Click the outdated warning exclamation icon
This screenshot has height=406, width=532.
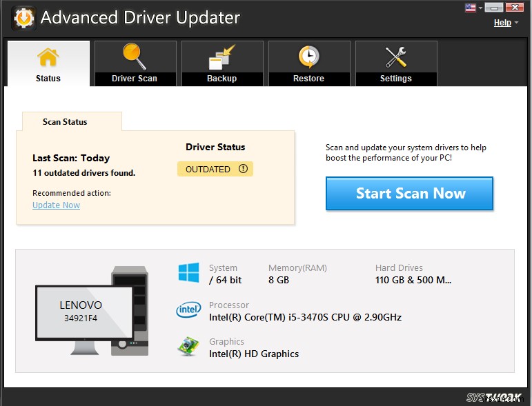tap(243, 168)
